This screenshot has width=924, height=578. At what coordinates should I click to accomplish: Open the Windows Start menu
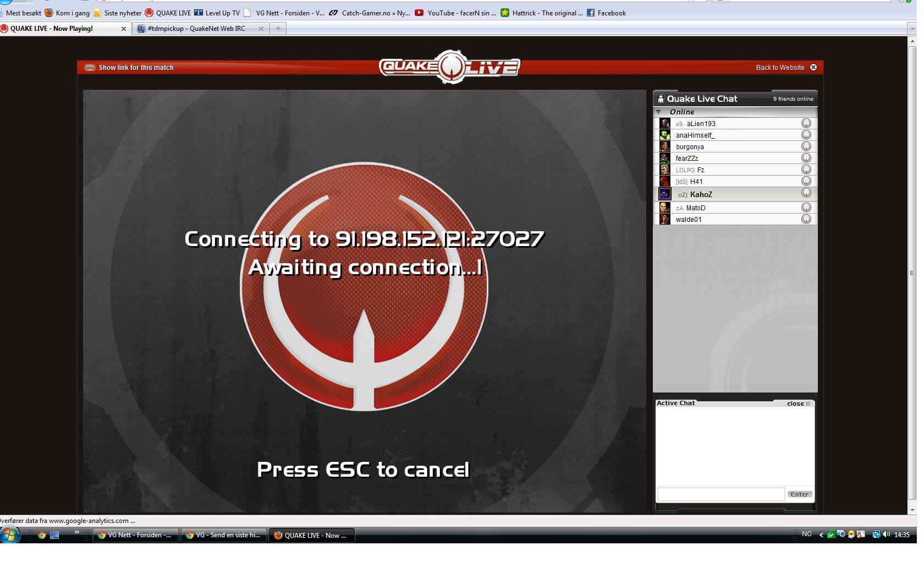tap(10, 535)
